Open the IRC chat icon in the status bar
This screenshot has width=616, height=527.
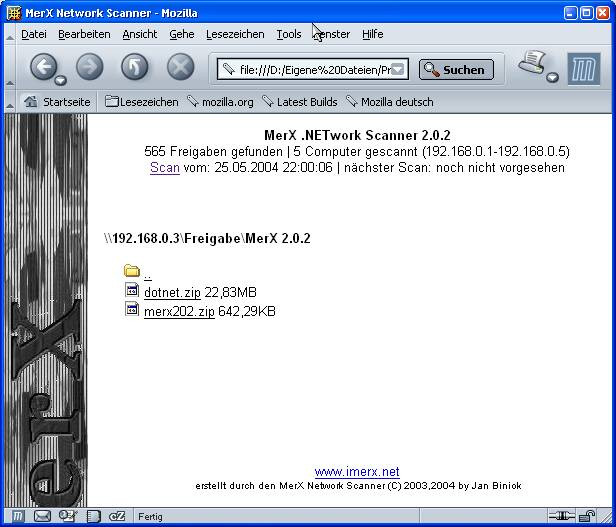click(117, 516)
